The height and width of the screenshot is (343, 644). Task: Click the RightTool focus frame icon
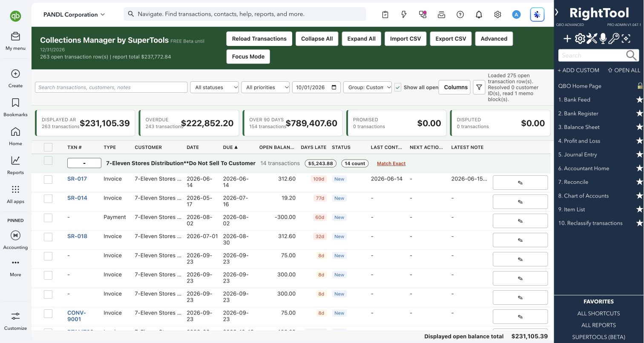[x=626, y=39]
